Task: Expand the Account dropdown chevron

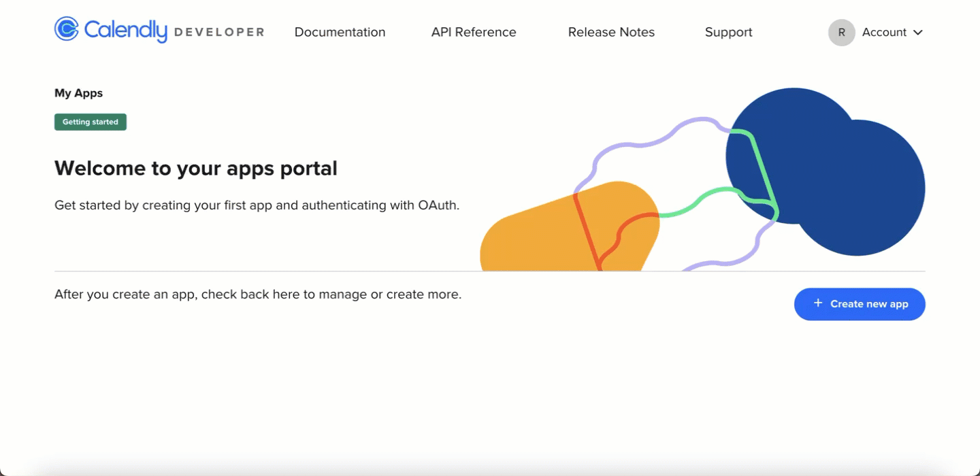Action: click(x=917, y=33)
